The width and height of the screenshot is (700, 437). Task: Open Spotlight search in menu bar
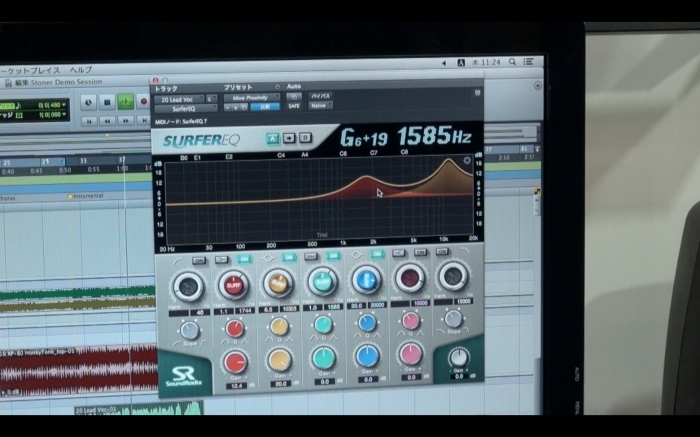pos(512,62)
